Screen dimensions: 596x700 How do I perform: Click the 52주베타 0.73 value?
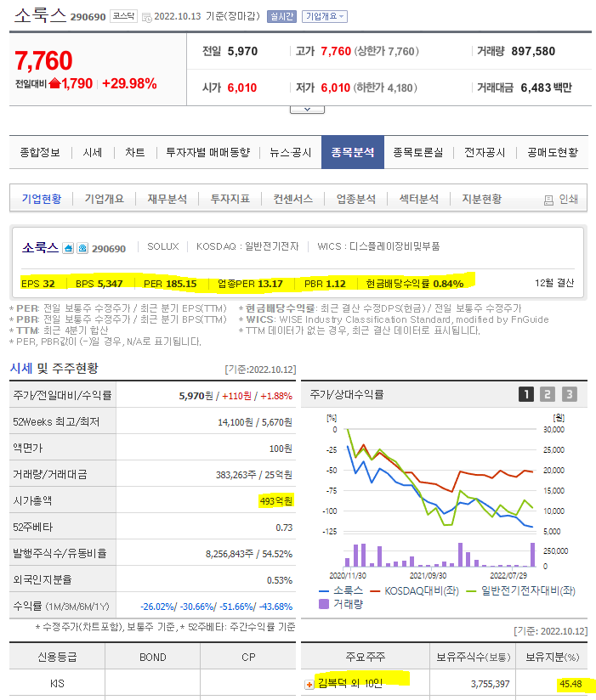(284, 528)
